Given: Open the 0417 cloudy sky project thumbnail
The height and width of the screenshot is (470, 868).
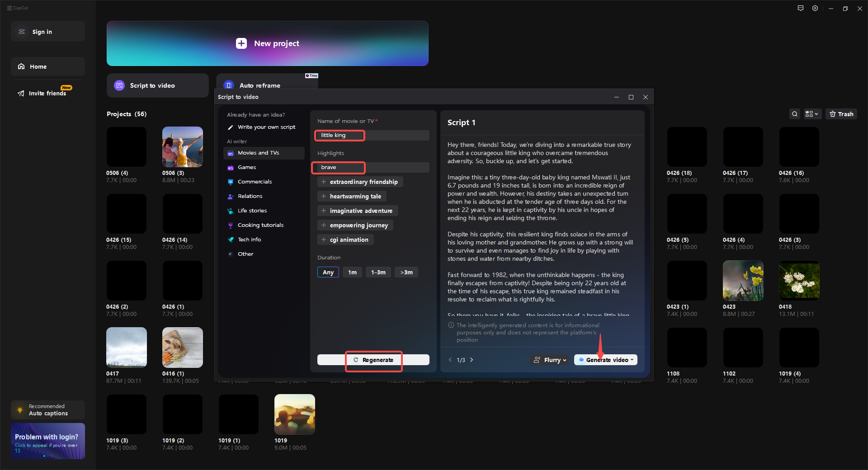Looking at the screenshot, I should (127, 348).
